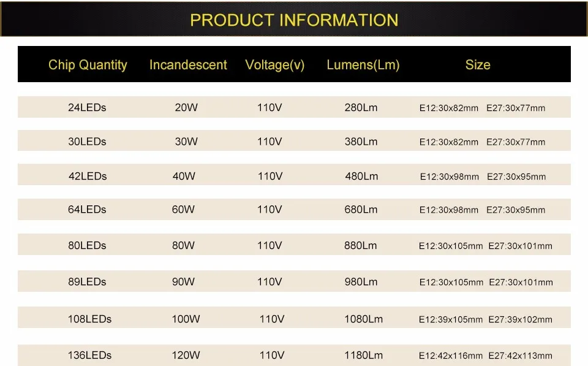Select the Incandescent column header
This screenshot has width=588, height=366.
tap(188, 65)
